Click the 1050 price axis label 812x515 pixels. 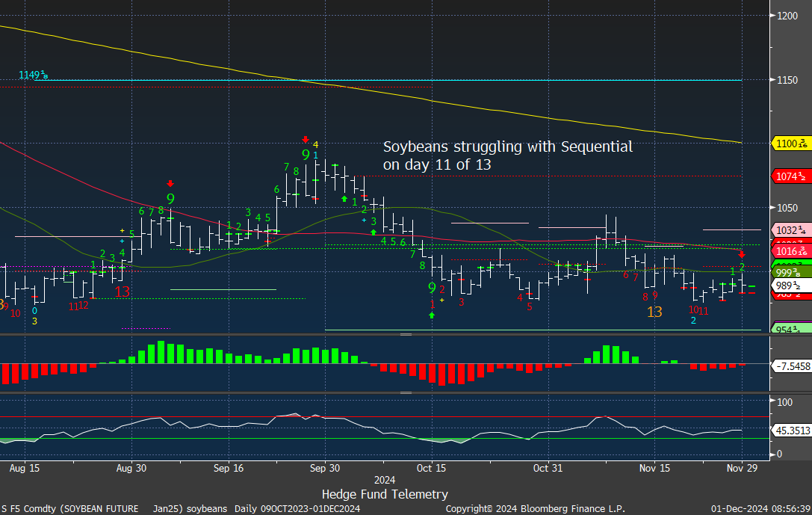787,208
